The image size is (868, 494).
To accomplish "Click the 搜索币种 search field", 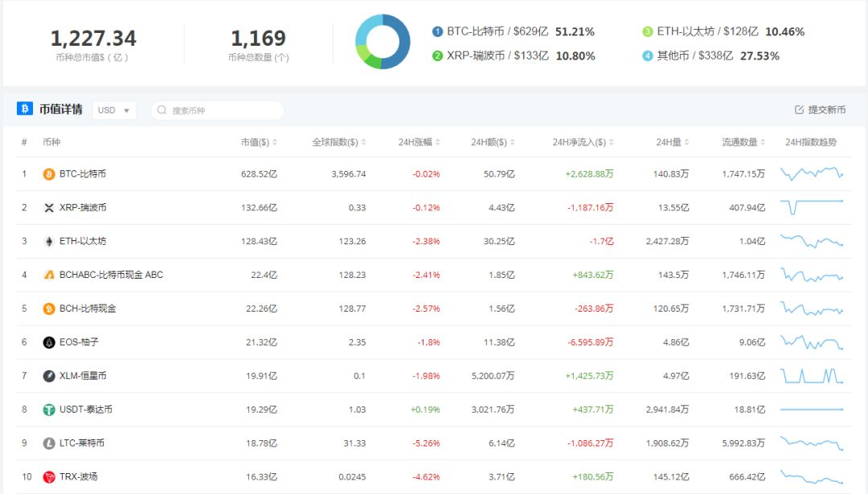I will [218, 110].
